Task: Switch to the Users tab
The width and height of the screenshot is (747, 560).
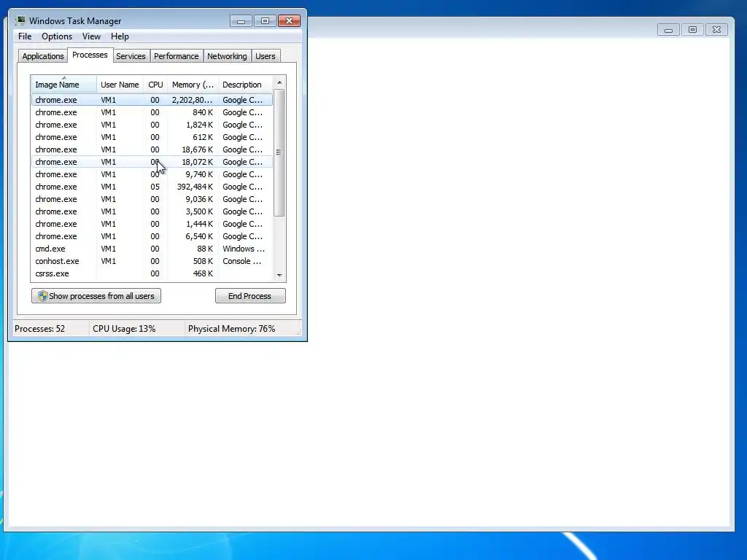Action: tap(265, 56)
